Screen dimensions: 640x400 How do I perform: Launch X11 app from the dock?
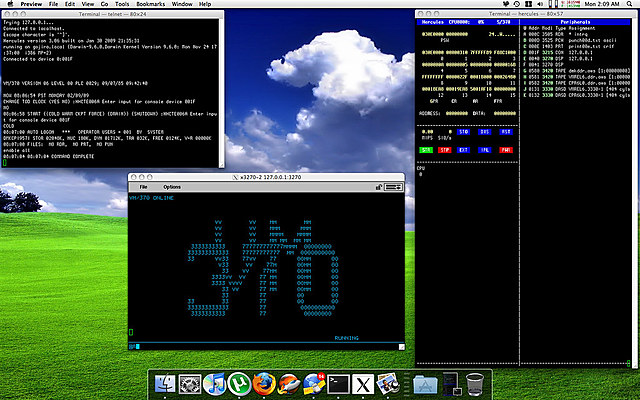tap(363, 384)
